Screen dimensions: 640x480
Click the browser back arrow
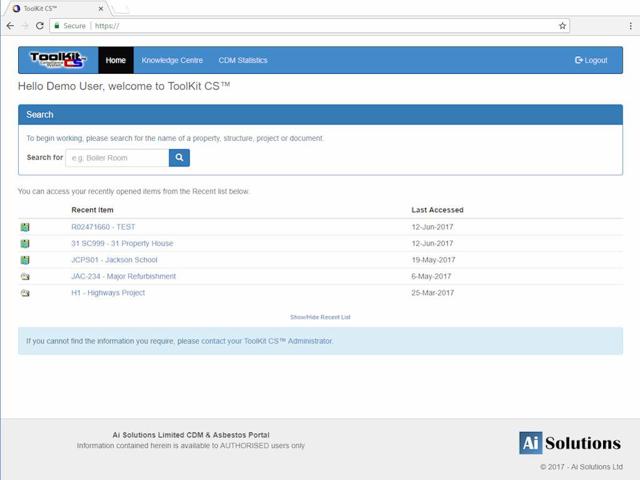10,26
